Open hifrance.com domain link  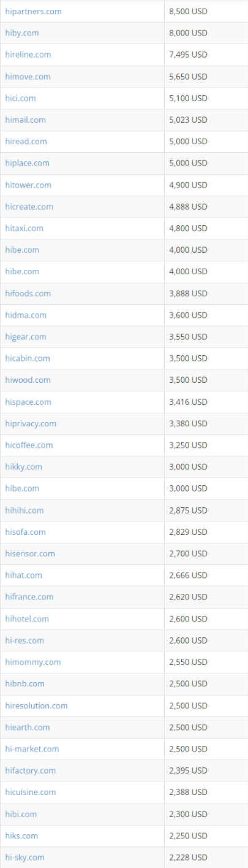click(29, 597)
